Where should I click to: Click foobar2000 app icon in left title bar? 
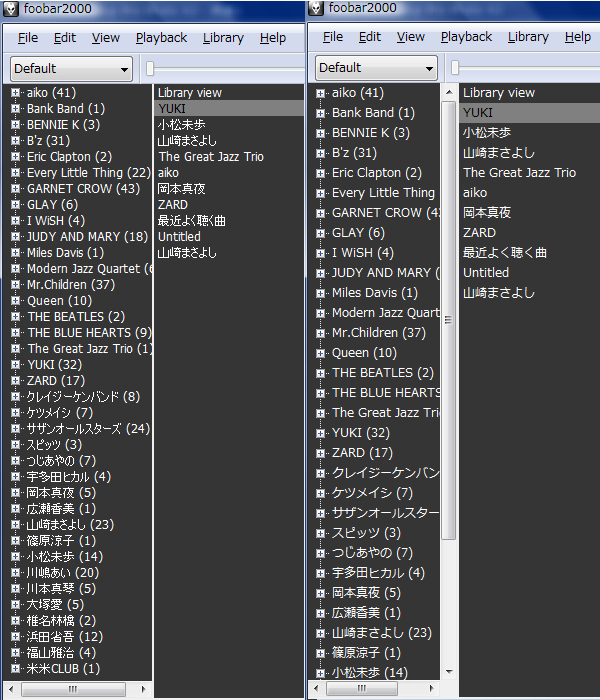pos(11,9)
